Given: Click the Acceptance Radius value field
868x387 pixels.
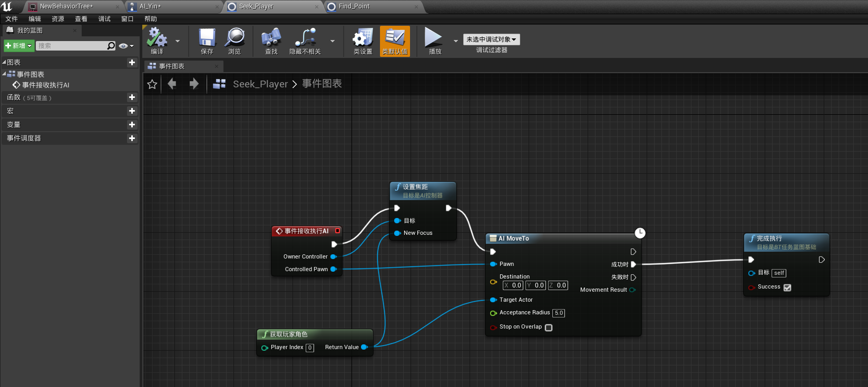Looking at the screenshot, I should pos(559,313).
